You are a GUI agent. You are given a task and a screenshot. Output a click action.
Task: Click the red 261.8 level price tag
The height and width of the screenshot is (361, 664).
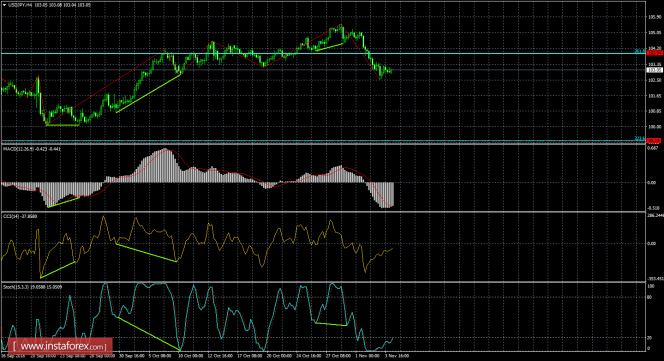[655, 53]
